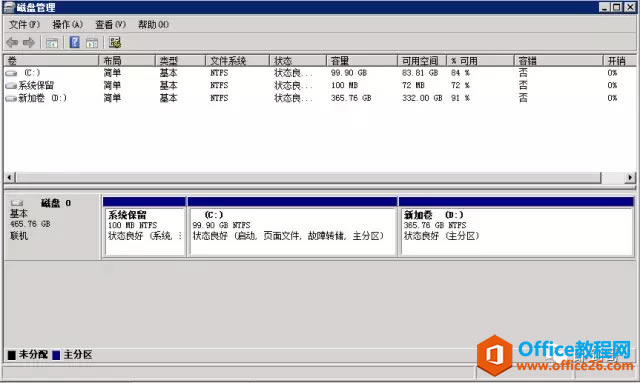
Task: Sort by the 类型 column header
Action: [x=180, y=61]
